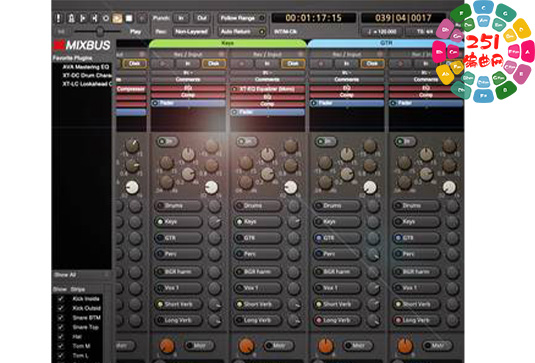Click the shuttle speed slider in the transport bar

pos(97,31)
